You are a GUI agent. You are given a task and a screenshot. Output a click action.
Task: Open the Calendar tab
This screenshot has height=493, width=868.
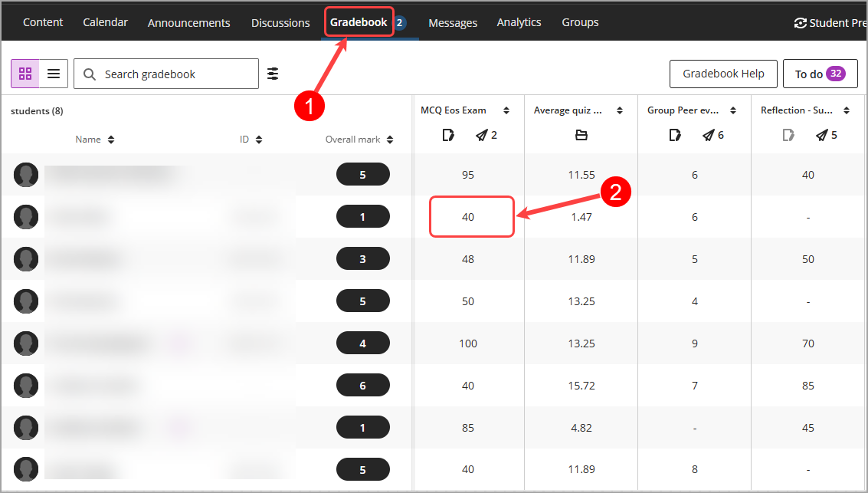[x=105, y=22]
